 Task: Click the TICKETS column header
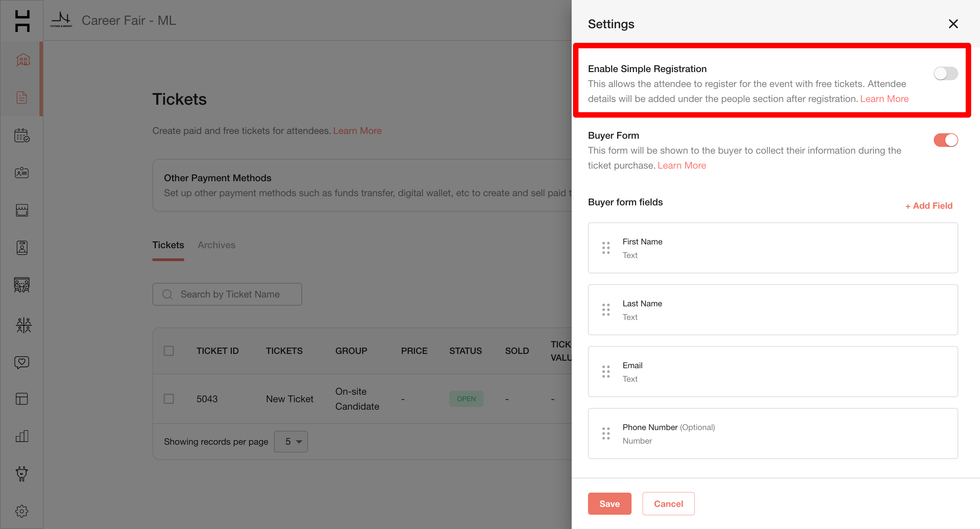(284, 351)
